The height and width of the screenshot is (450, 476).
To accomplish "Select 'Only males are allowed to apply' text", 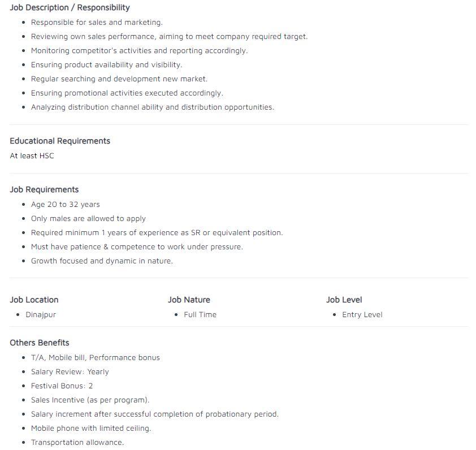I will coord(88,219).
